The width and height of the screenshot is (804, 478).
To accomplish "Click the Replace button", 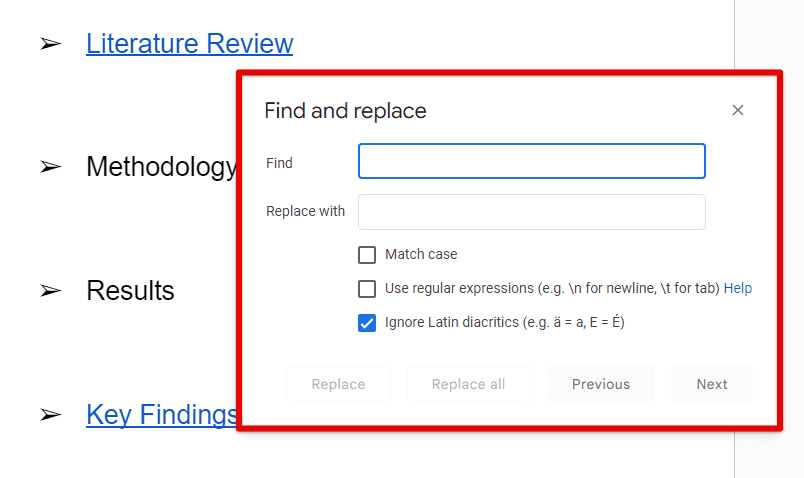I will [x=338, y=384].
